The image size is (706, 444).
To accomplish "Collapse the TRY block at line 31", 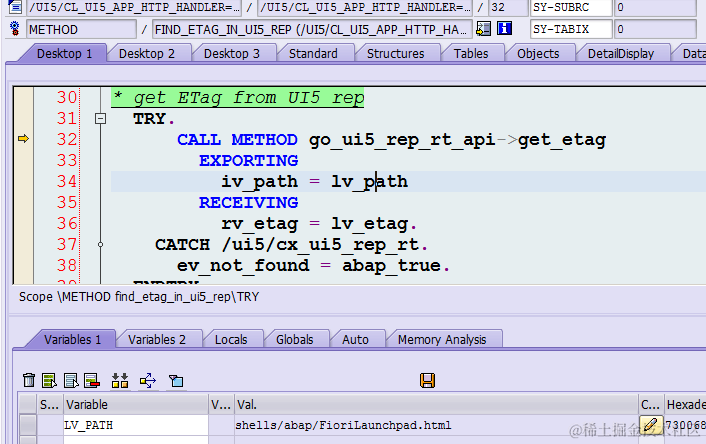I will (x=100, y=118).
